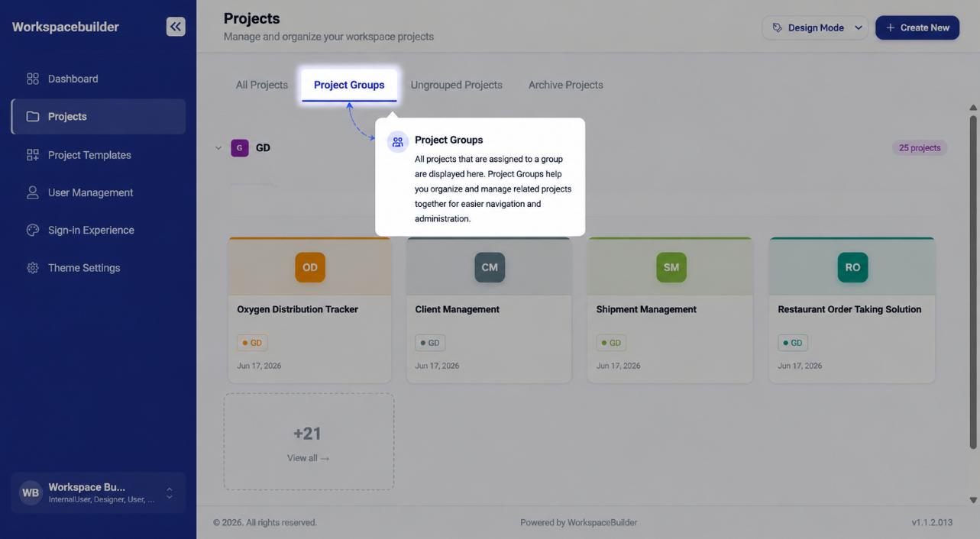
Task: Open Sign-in Experience in sidebar
Action: (99, 230)
